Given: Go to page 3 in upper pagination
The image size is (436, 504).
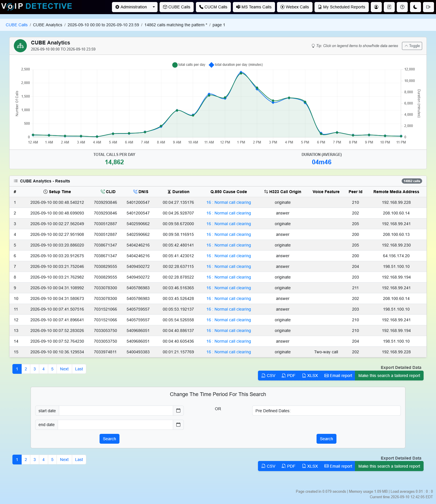Looking at the screenshot, I should pyautogui.click(x=35, y=369).
